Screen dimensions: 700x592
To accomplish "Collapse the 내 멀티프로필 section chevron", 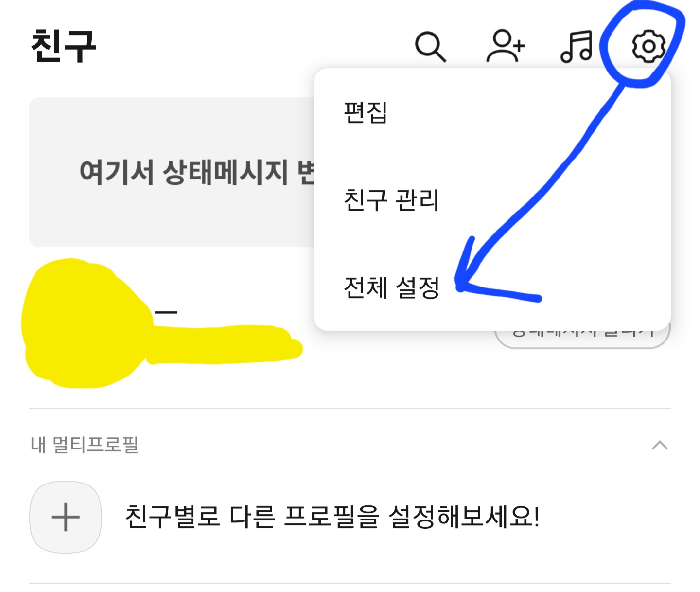I will (660, 445).
